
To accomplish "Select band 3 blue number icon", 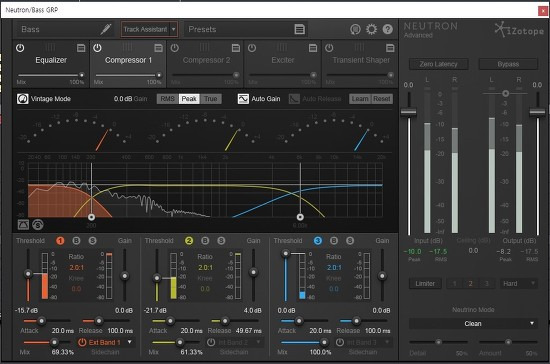I will 317,241.
